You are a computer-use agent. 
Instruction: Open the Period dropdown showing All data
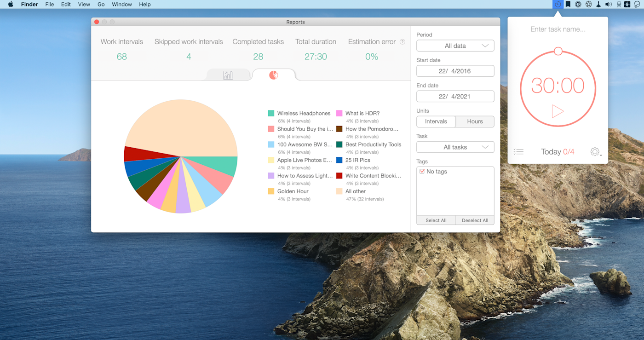coord(455,46)
